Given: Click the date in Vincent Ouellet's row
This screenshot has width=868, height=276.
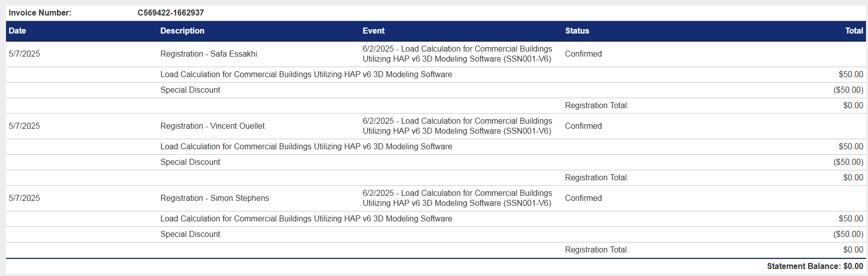Looking at the screenshot, I should click(x=24, y=126).
